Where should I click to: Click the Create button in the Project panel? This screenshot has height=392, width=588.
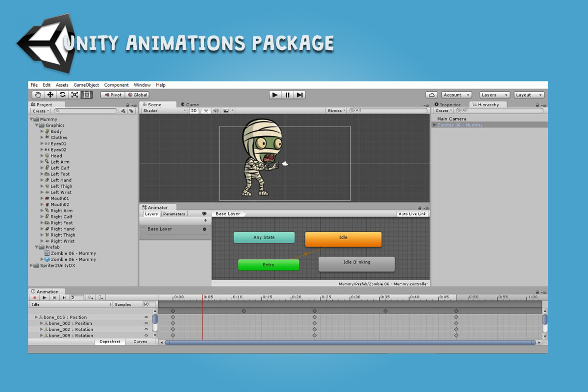point(40,111)
